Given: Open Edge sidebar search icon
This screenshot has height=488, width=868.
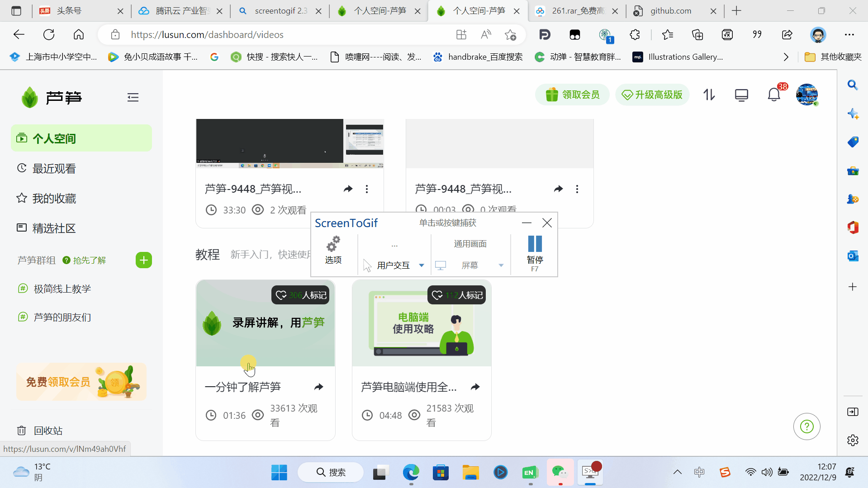Looking at the screenshot, I should [x=853, y=85].
